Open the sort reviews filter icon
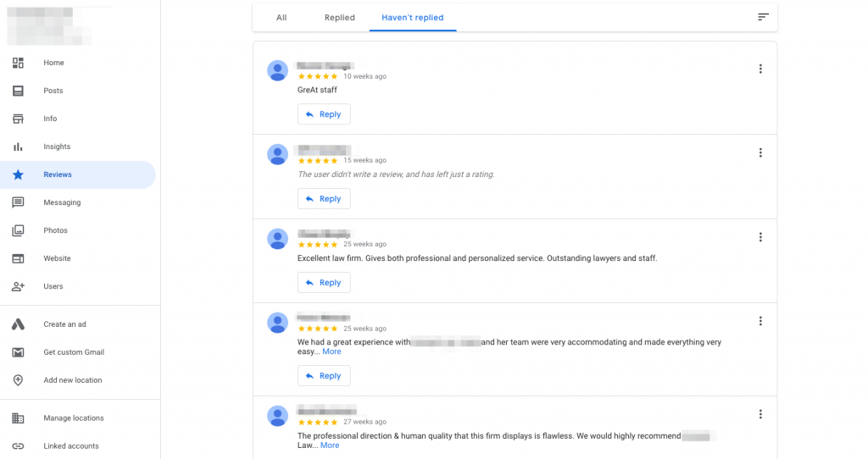The image size is (868, 459). click(763, 18)
